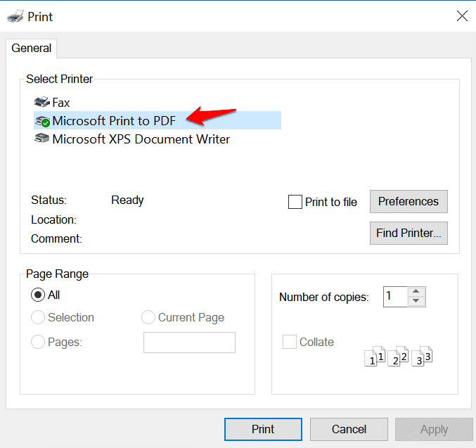Click the Fax printer icon
The width and height of the screenshot is (476, 448).
pyautogui.click(x=42, y=103)
